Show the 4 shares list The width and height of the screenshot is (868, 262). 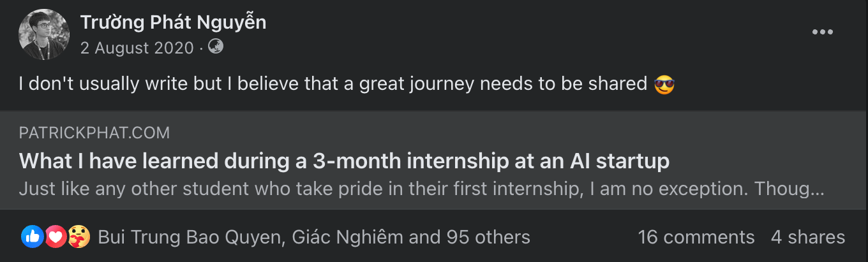coord(807,238)
